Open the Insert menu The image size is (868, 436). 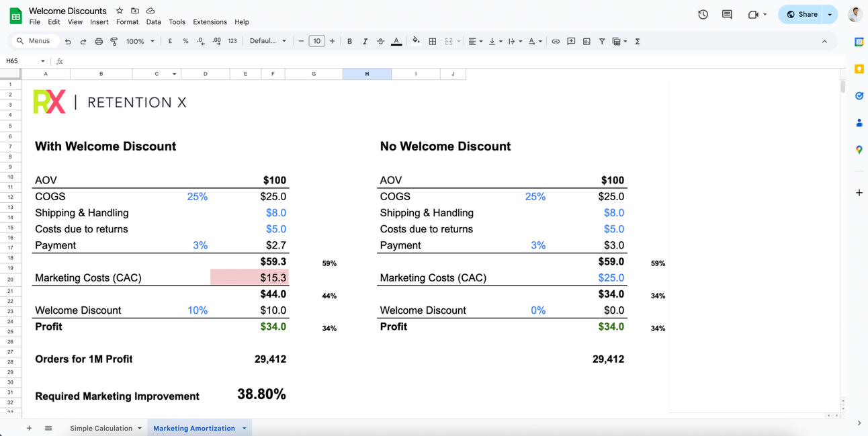pyautogui.click(x=99, y=22)
